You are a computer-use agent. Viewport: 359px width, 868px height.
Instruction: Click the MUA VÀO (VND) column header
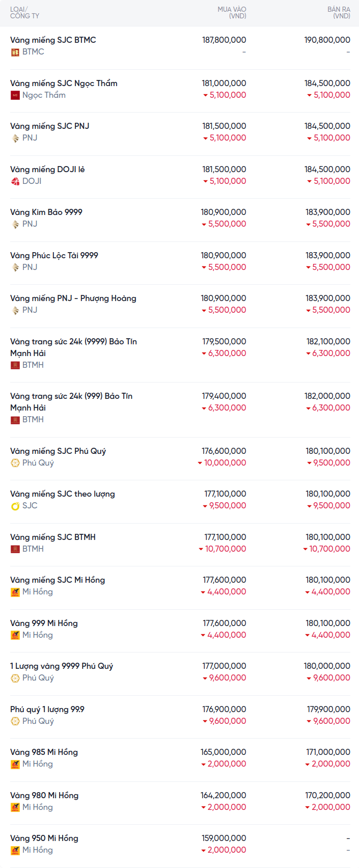[x=232, y=13]
